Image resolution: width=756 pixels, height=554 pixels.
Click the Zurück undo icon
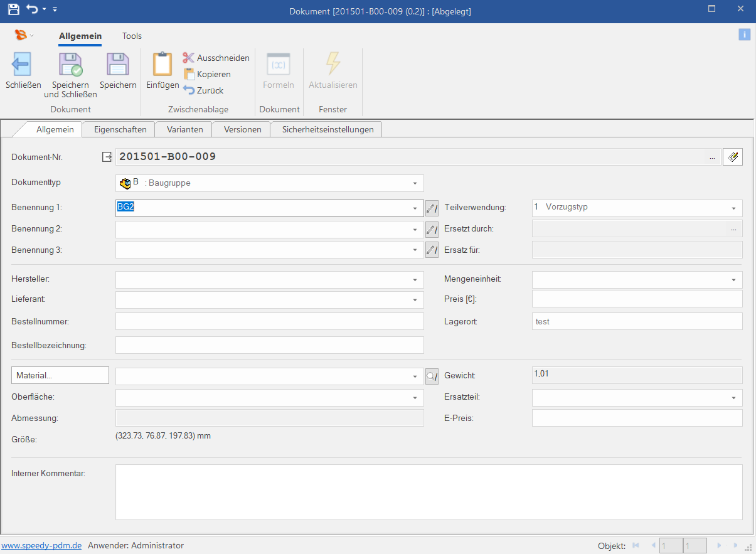(x=188, y=90)
